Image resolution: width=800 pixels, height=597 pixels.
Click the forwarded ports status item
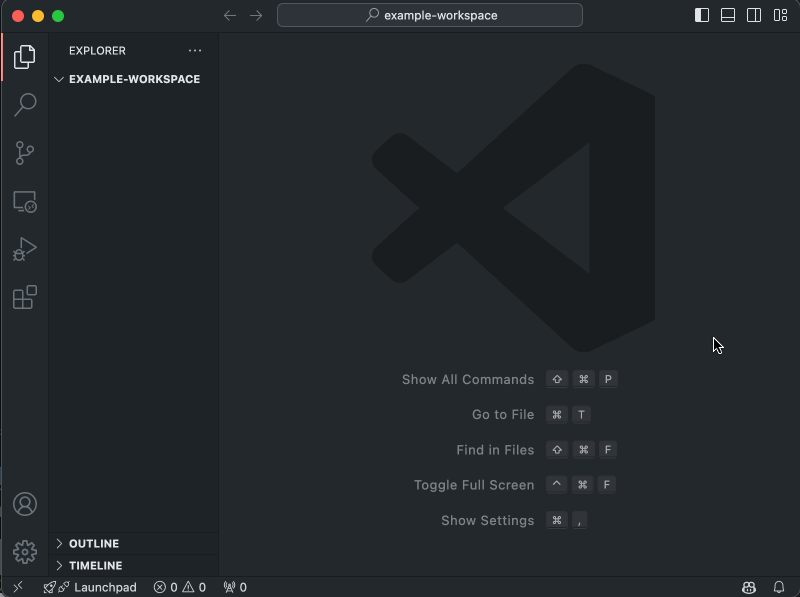click(235, 587)
